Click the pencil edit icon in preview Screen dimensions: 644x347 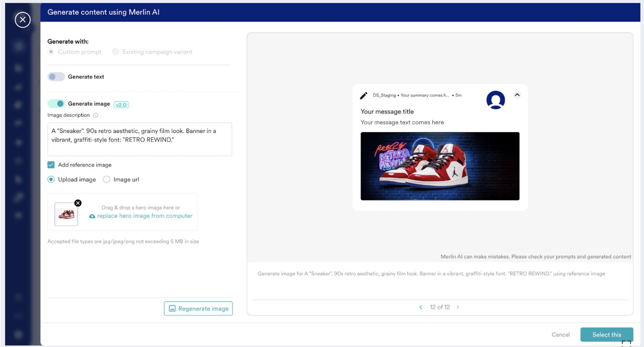[363, 95]
